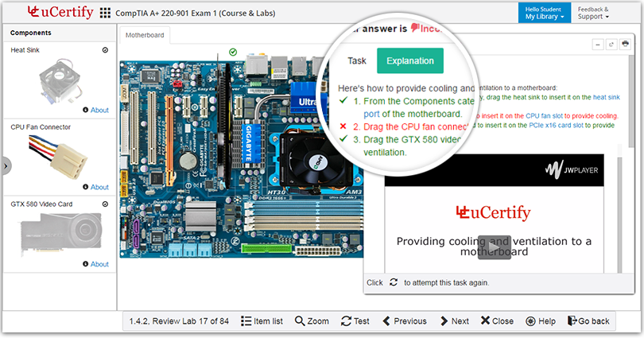Viewport: 644px width, 342px height.
Task: Switch to Test mode
Action: (355, 321)
